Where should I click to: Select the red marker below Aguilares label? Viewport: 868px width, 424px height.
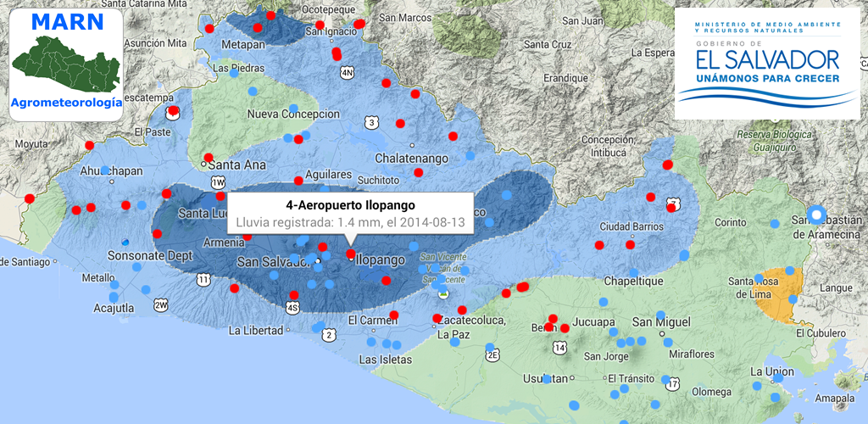(x=298, y=181)
